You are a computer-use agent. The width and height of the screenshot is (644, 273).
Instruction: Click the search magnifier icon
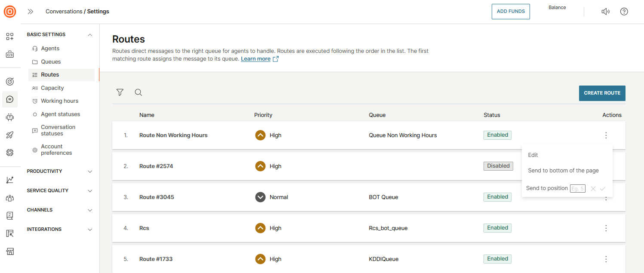click(x=138, y=92)
